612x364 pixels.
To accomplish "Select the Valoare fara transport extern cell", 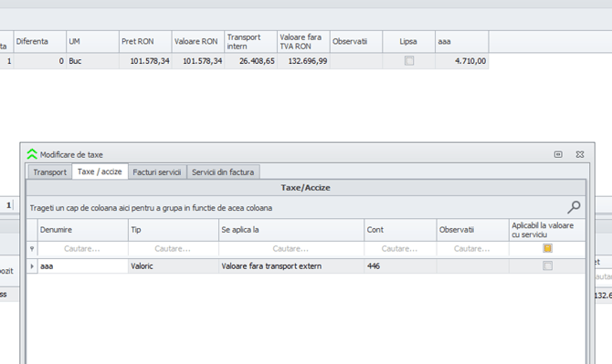I will tap(291, 266).
